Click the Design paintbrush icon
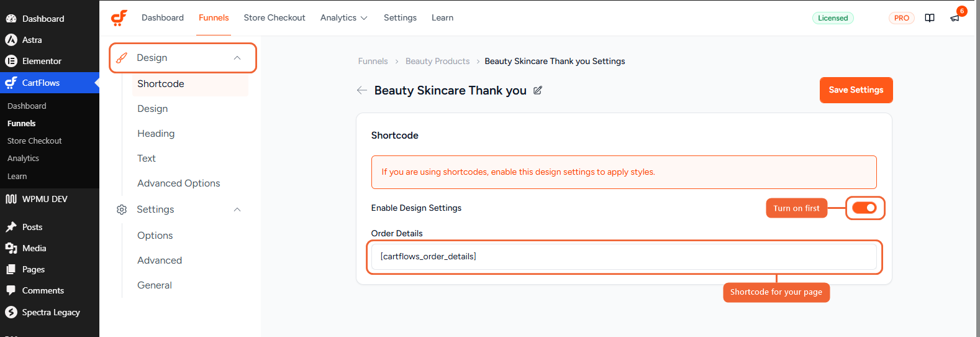 coord(122,58)
